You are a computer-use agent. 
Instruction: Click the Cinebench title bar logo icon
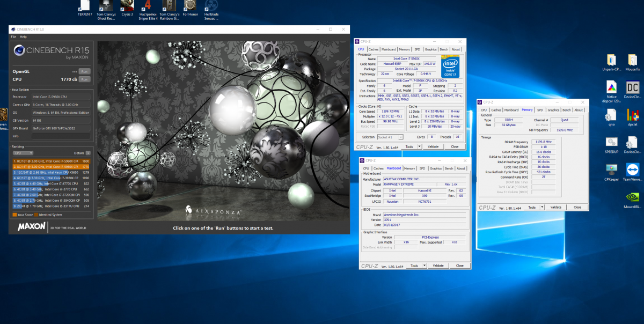[x=13, y=29]
